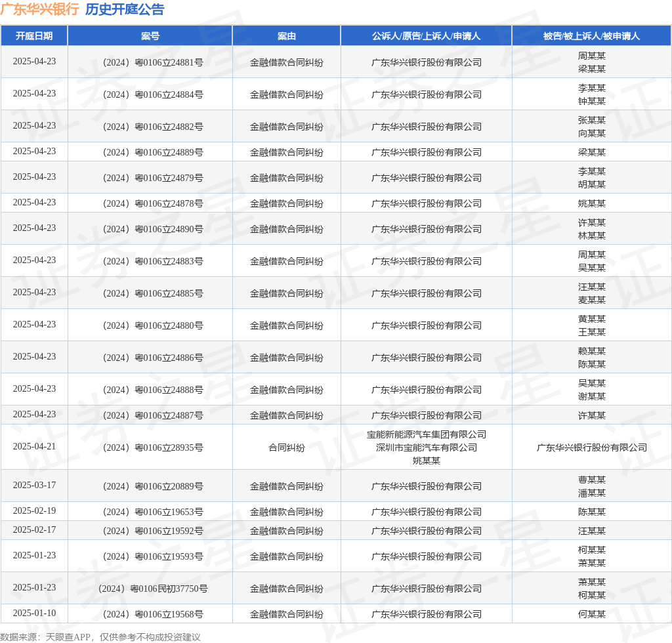672x643 pixels.
Task: Click the 公诉人/原告/上诉人/申请人 header
Action: pyautogui.click(x=426, y=36)
